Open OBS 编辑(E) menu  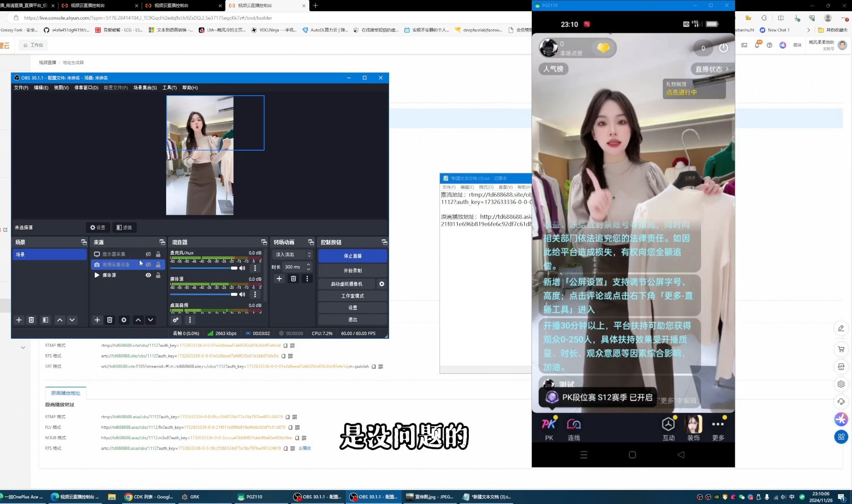(41, 88)
